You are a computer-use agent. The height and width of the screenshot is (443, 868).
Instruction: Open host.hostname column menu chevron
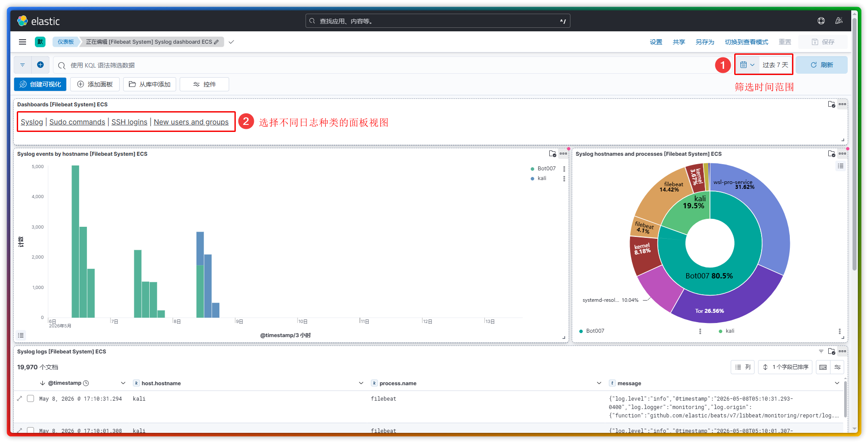click(x=361, y=383)
